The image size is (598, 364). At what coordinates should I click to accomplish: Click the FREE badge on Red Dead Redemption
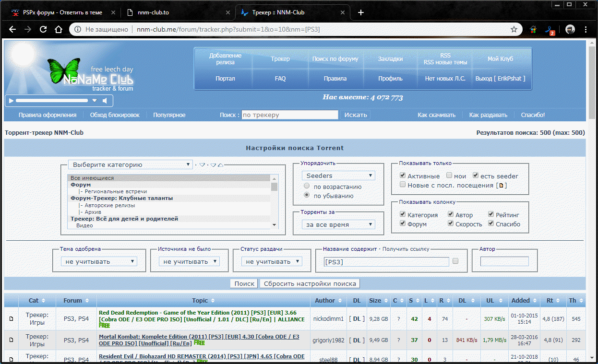(105, 325)
